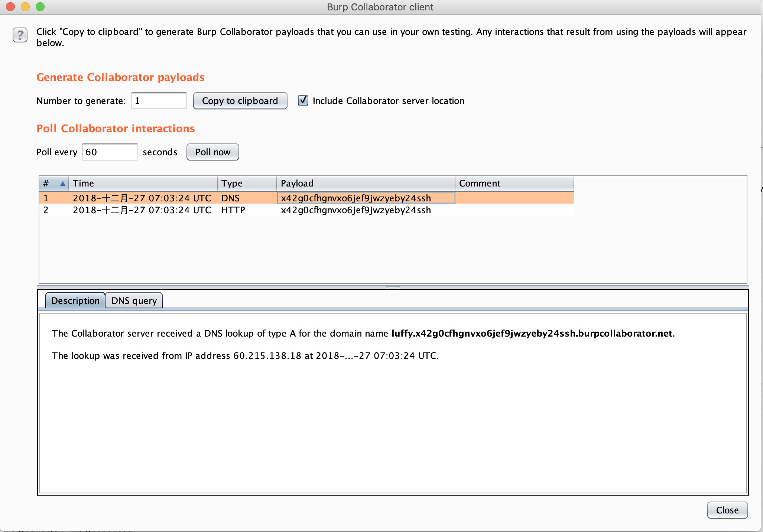Sort interactions by Type column header
Viewport: 763px width, 532px height.
click(x=247, y=183)
